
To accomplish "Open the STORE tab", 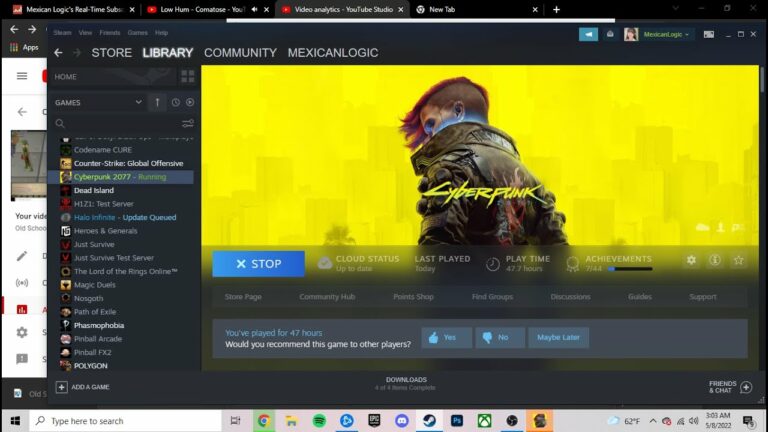I will [x=111, y=53].
